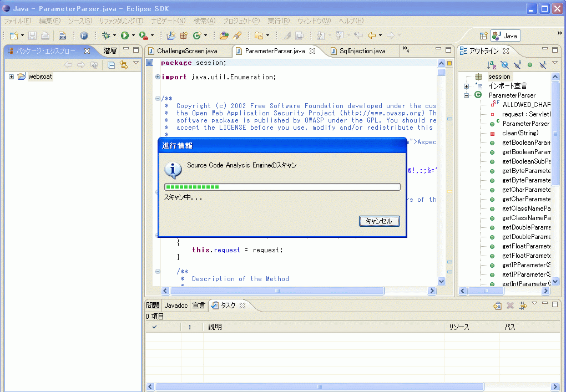Switch to the 問題 tab
566x392 pixels.
click(x=153, y=306)
